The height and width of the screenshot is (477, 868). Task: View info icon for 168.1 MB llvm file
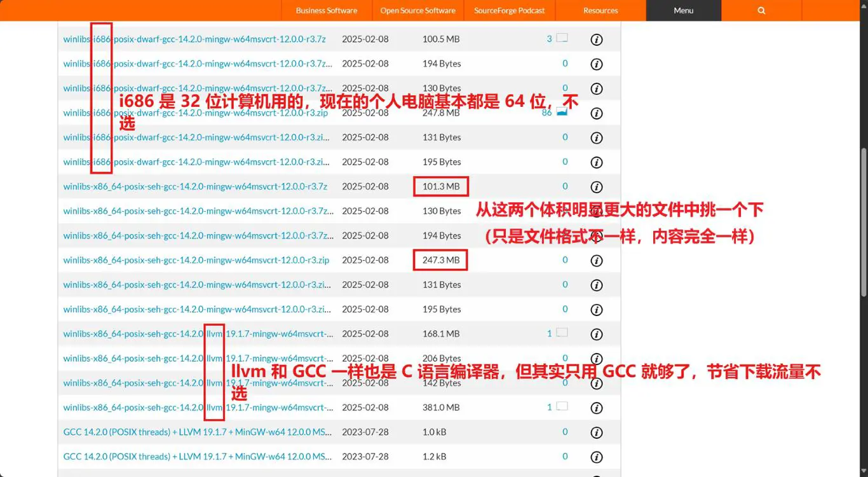pos(596,334)
